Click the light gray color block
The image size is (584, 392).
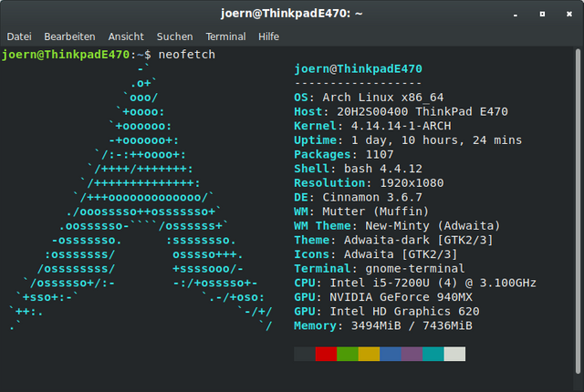454,354
